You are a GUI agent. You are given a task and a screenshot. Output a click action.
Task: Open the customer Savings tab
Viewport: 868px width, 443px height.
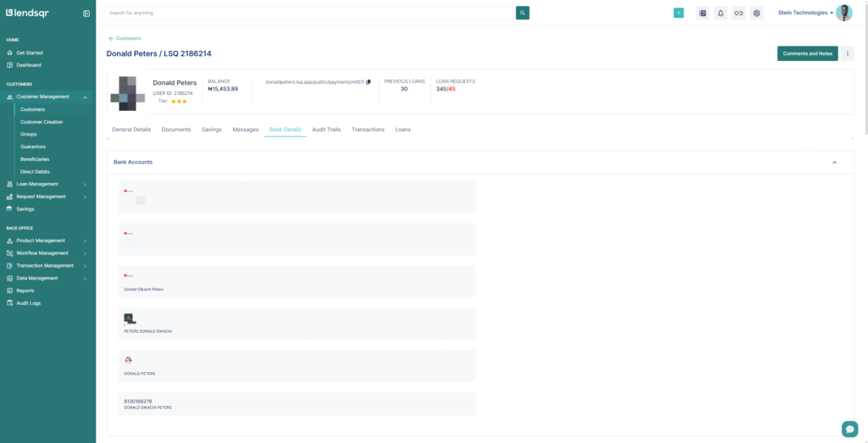click(x=211, y=130)
